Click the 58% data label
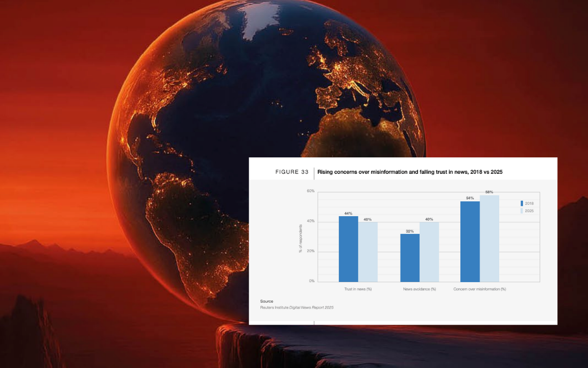 (489, 192)
